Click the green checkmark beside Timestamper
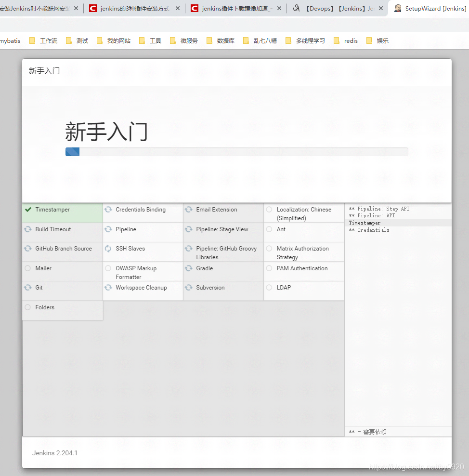 click(28, 210)
